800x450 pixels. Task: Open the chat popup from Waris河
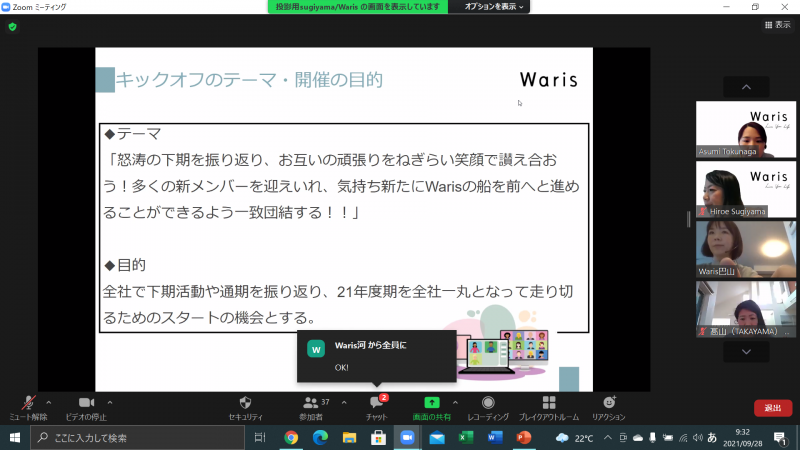pos(377,356)
